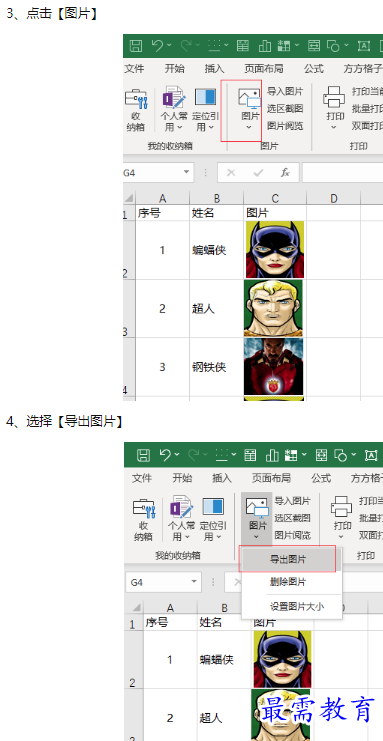383x741 pixels.
Task: Select column D header in step 3 sheet
Action: 333,198
